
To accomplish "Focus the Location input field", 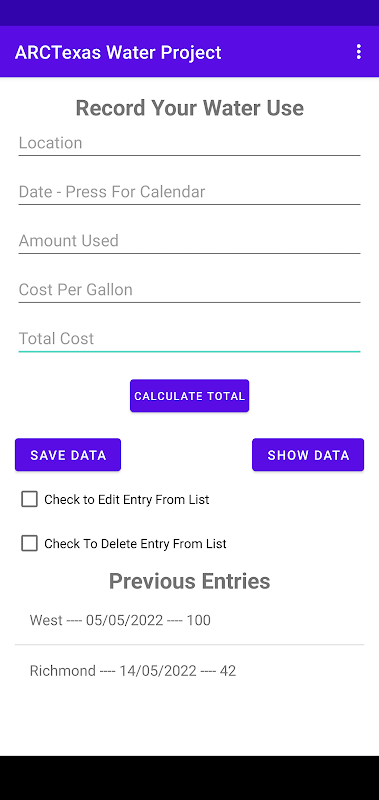I will [x=189, y=143].
